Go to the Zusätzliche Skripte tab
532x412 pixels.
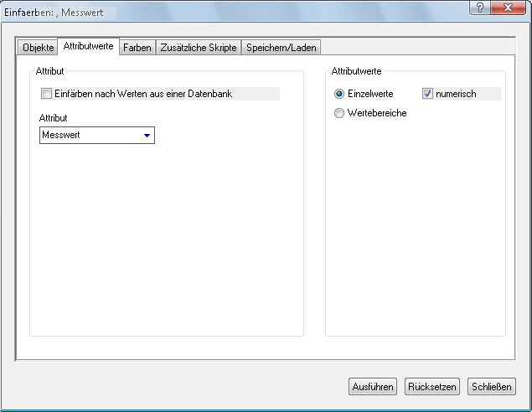coord(198,48)
